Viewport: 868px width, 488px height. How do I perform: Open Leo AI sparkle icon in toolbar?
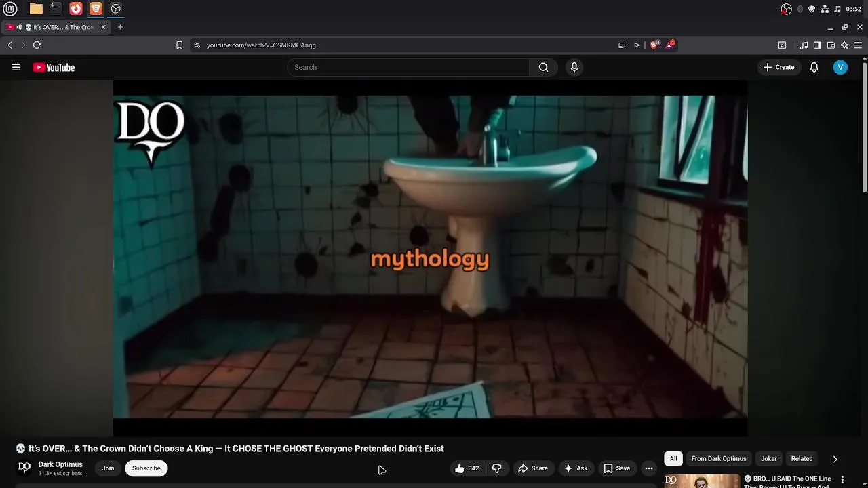click(x=844, y=45)
